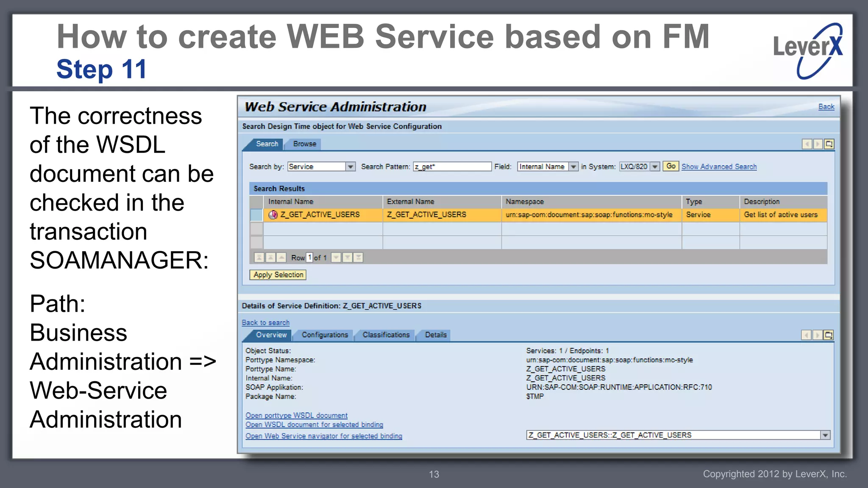
Task: Open the Classifications tab
Action: 386,335
